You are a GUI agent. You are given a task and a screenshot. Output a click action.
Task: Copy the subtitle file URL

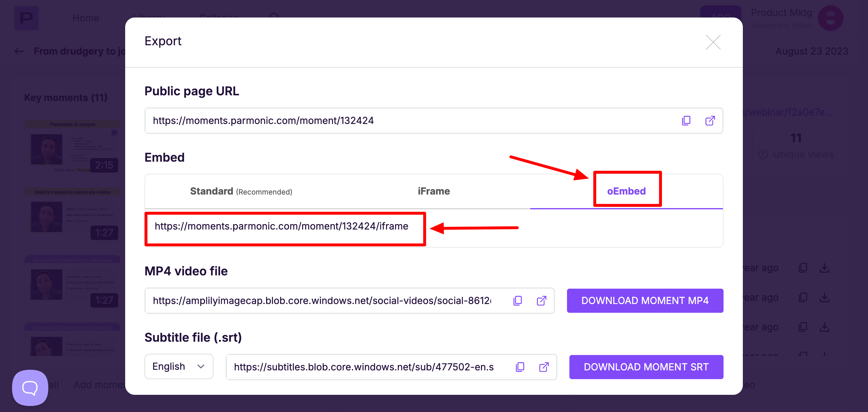coord(520,367)
